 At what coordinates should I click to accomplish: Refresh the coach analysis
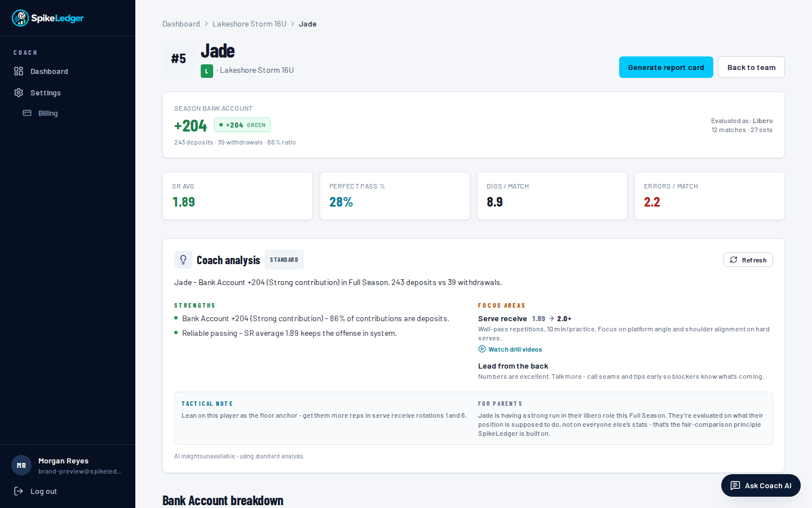pos(748,260)
